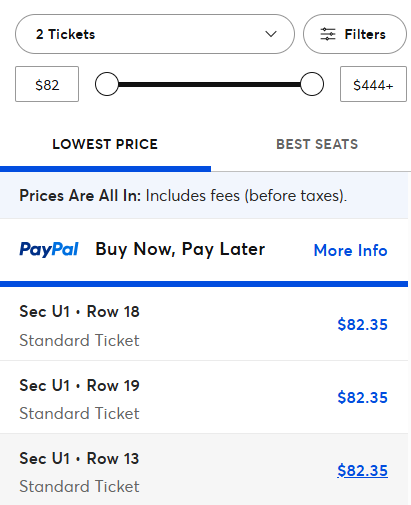Select the Sec U1 Row 19 listing

[x=204, y=397]
